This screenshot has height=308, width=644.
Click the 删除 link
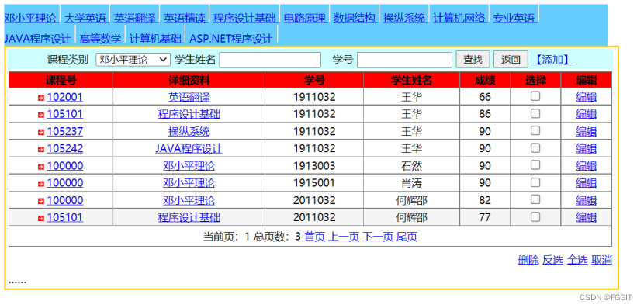click(528, 260)
